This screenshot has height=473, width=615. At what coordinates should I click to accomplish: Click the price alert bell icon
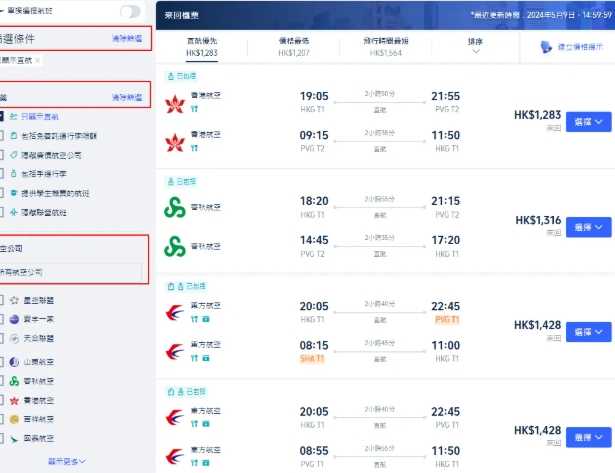[x=545, y=47]
